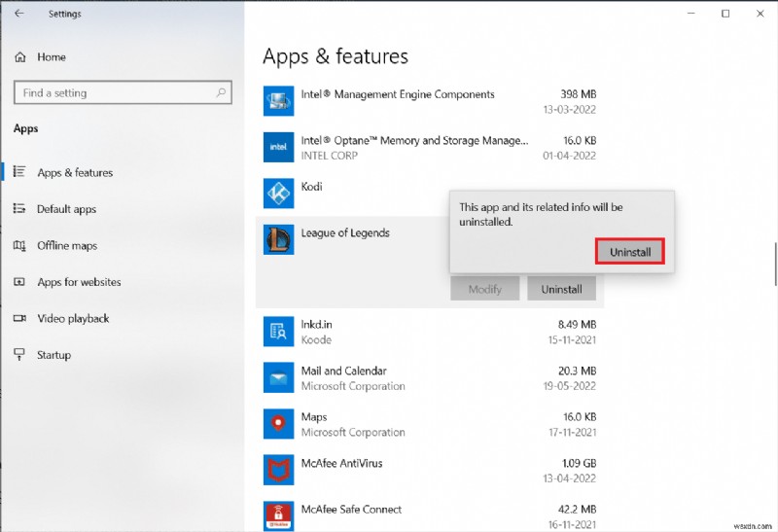The height and width of the screenshot is (532, 778).
Task: Select Offline maps in the sidebar
Action: pyautogui.click(x=67, y=246)
